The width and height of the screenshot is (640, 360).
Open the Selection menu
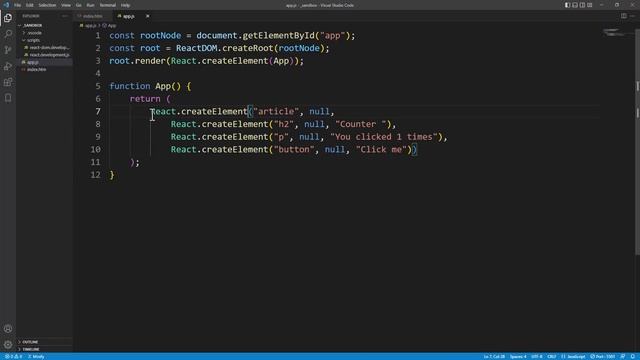[x=47, y=5]
